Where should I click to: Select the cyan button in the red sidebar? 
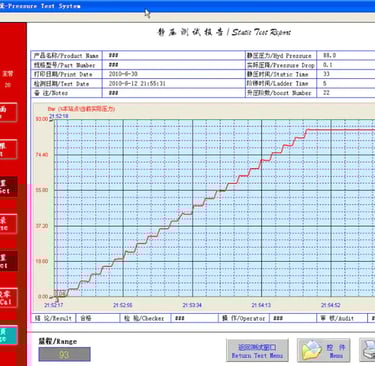pyautogui.click(x=8, y=335)
